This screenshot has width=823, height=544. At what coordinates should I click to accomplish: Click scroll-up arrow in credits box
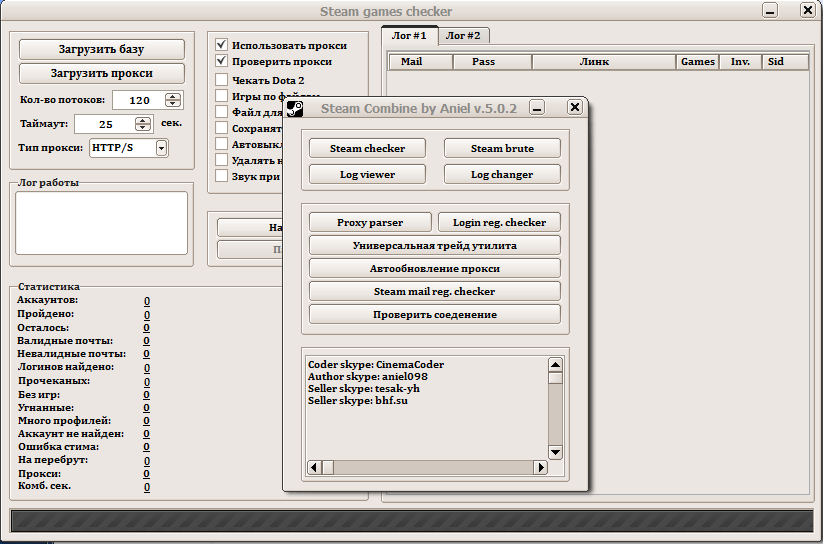tap(555, 364)
